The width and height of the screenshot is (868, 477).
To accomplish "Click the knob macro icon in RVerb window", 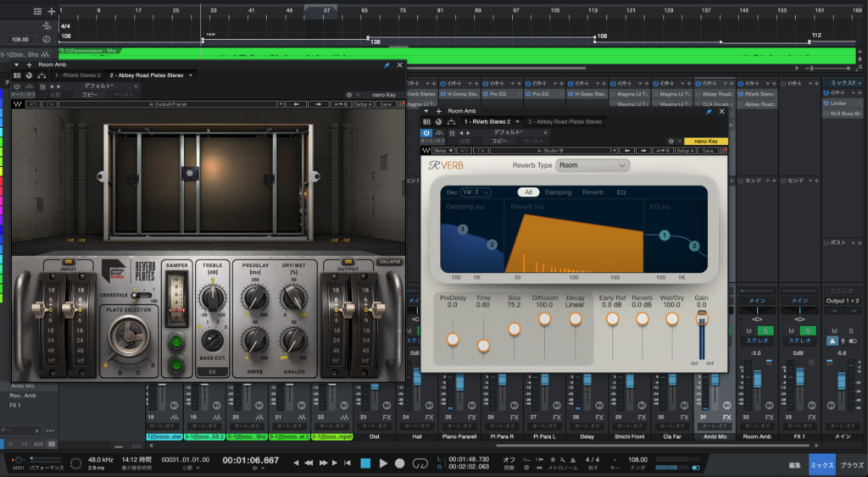I will pyautogui.click(x=438, y=122).
